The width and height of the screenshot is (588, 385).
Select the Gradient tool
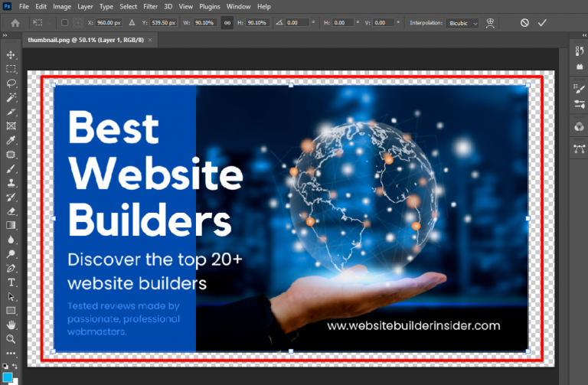11,225
